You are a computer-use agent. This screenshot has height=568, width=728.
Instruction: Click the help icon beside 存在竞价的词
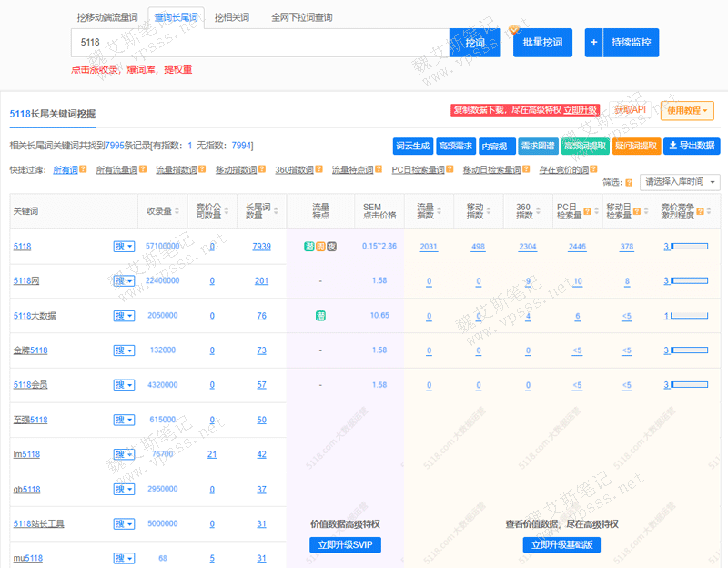pyautogui.click(x=594, y=170)
